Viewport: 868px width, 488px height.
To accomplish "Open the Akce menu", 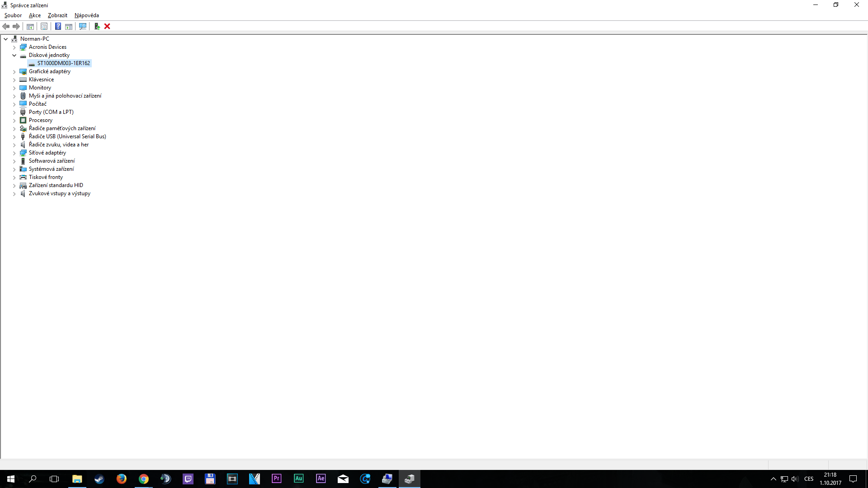I will 35,15.
